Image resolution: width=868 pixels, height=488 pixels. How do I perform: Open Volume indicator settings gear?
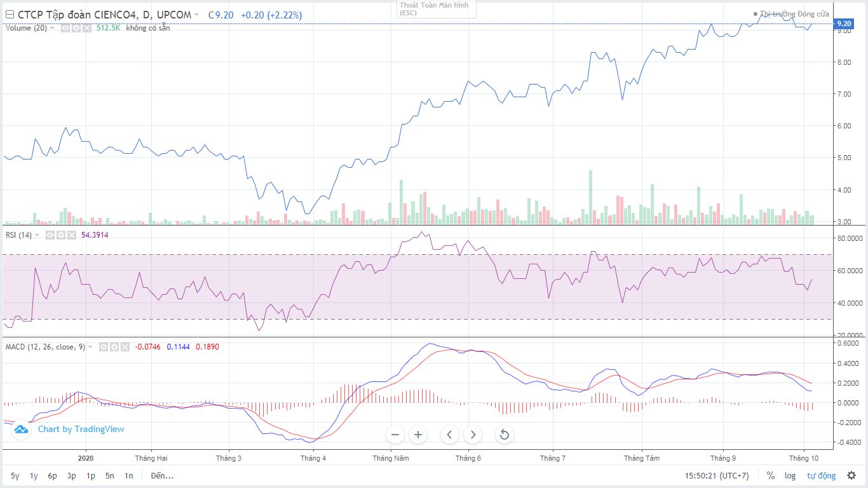(76, 28)
